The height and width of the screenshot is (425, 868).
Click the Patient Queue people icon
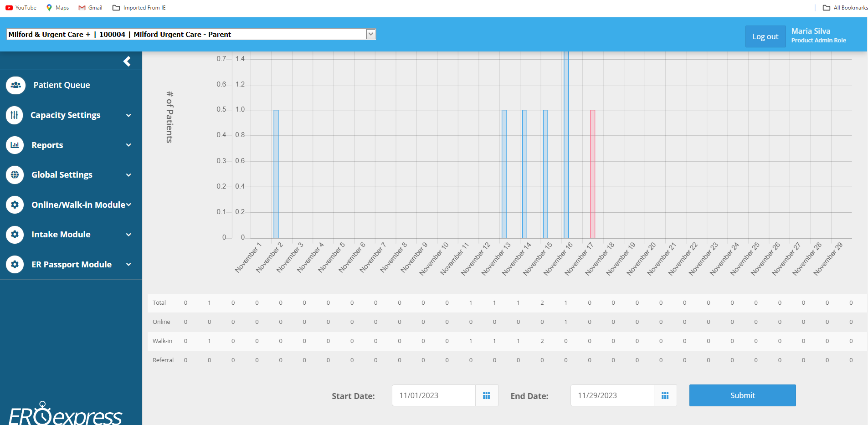coord(15,85)
